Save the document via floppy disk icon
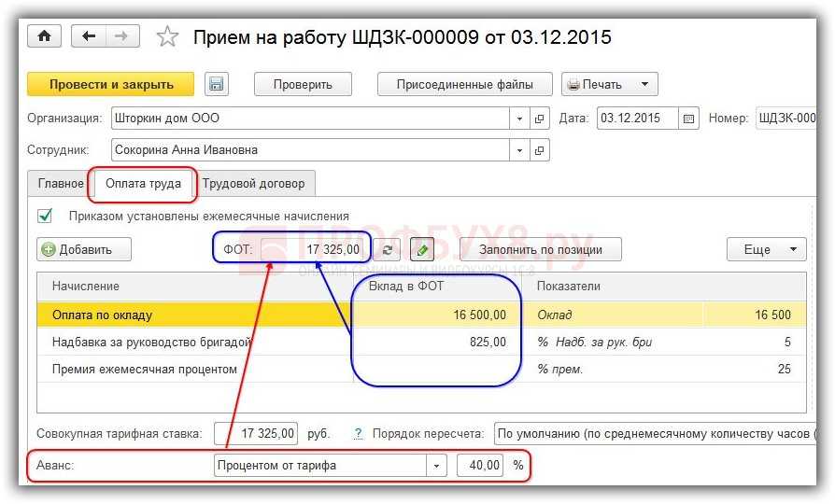The height and width of the screenshot is (504, 835). (216, 84)
